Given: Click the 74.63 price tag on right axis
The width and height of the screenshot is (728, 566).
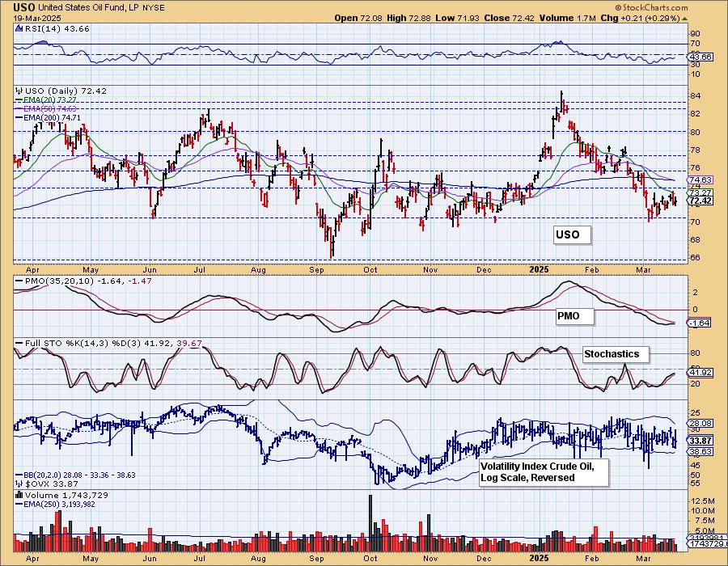Looking at the screenshot, I should tap(700, 180).
